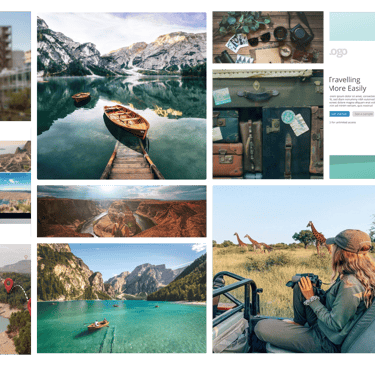The image size is (375, 366).
Task: Click the Travelling More Easily heading
Action: [348, 84]
